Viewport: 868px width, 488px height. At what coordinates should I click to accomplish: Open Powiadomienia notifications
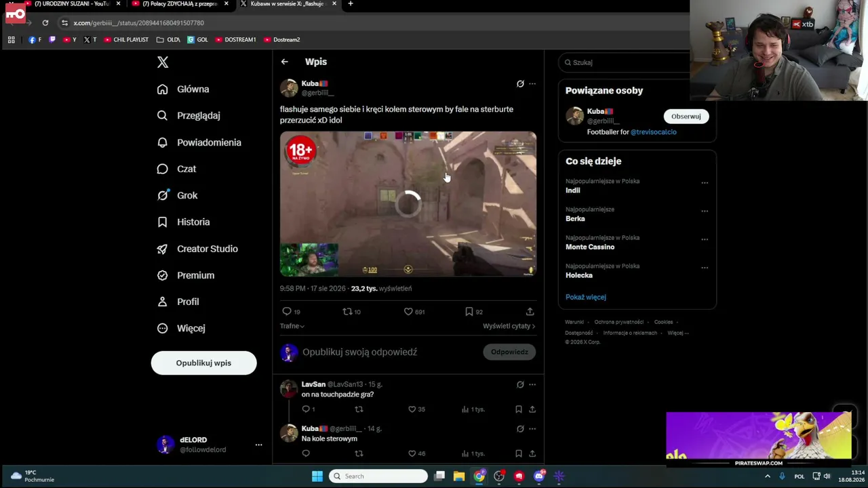(199, 142)
